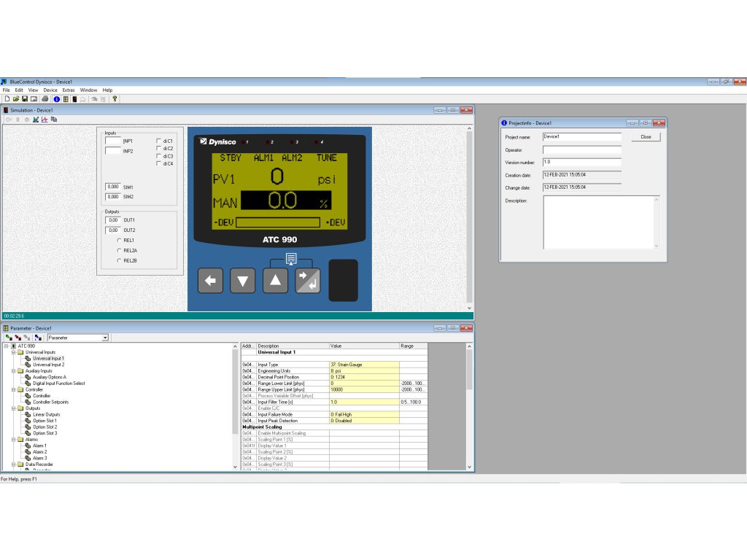Click the trend line graph icon in Simulation toolbar
Image resolution: width=747 pixels, height=560 pixels.
point(44,120)
